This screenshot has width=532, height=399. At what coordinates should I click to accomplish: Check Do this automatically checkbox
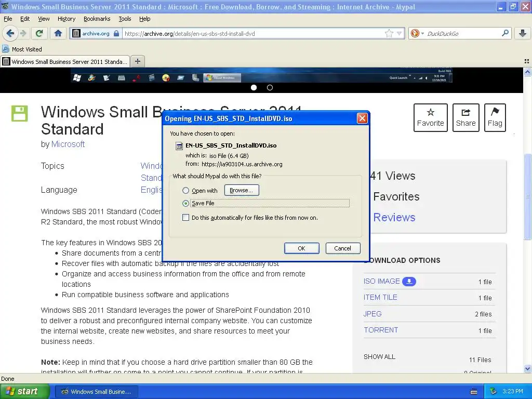point(185,218)
